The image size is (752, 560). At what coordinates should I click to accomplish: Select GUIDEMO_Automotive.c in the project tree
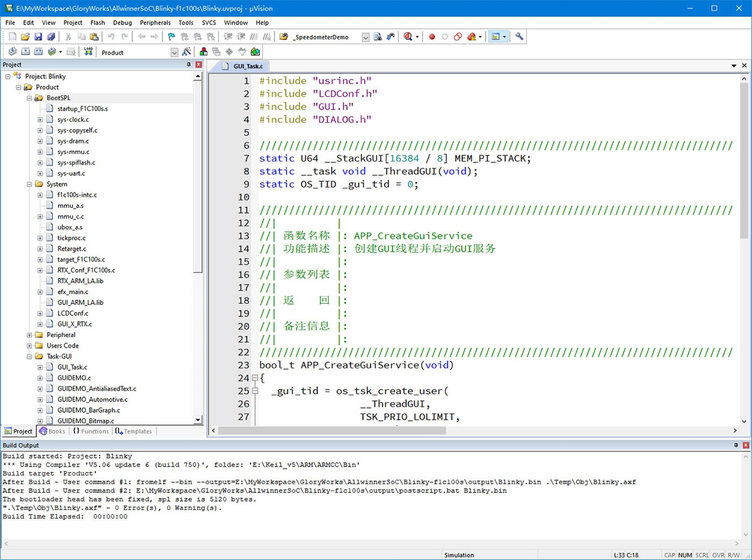(x=92, y=399)
